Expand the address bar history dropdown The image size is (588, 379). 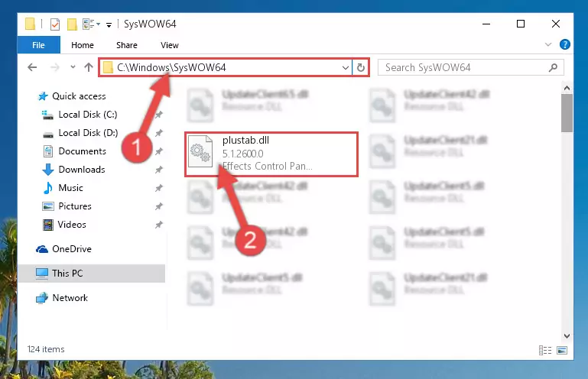coord(346,68)
